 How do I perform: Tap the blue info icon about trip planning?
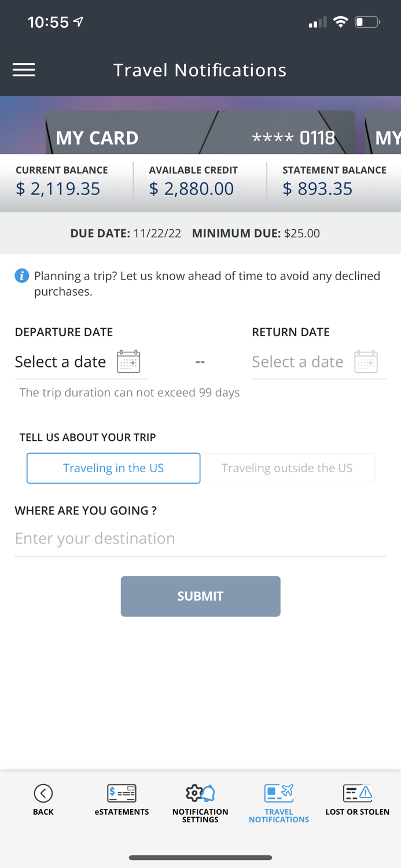[x=21, y=276]
